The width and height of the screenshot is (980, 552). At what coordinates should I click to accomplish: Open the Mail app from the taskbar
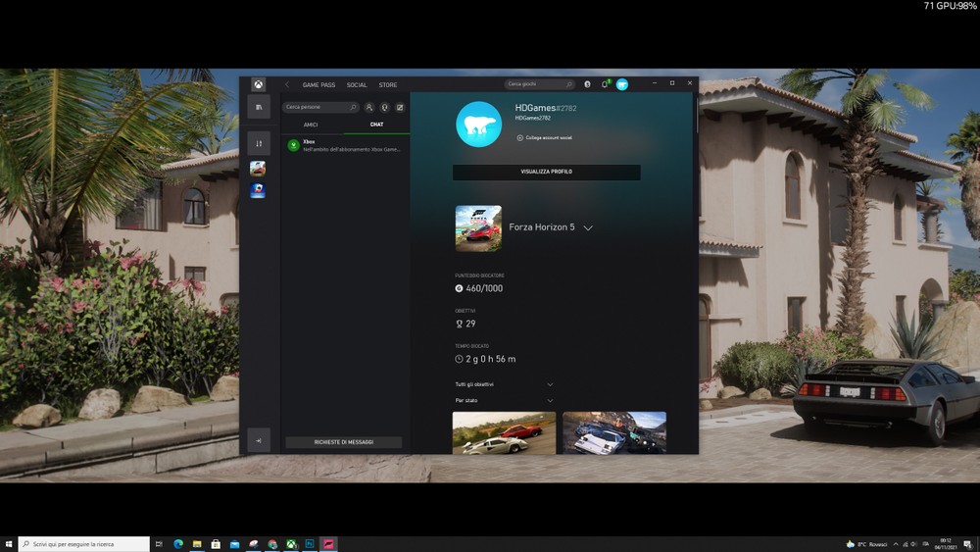[234, 544]
